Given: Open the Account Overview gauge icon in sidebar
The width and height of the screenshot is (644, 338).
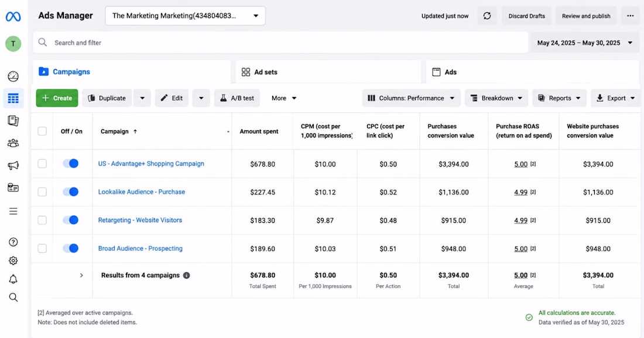Looking at the screenshot, I should pos(13,76).
